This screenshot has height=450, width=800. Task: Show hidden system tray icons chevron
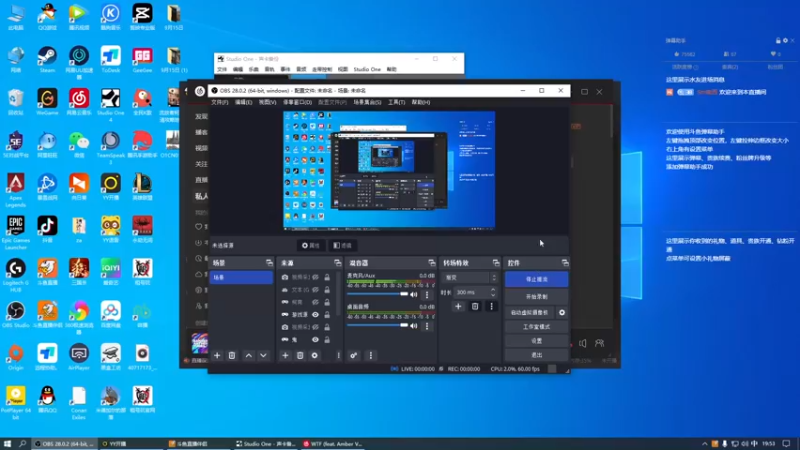pos(705,444)
